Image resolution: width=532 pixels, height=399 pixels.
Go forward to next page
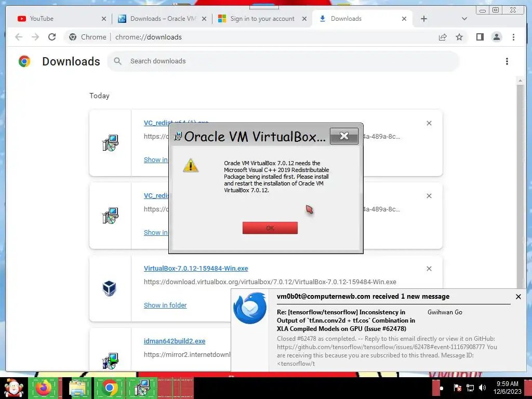(35, 37)
